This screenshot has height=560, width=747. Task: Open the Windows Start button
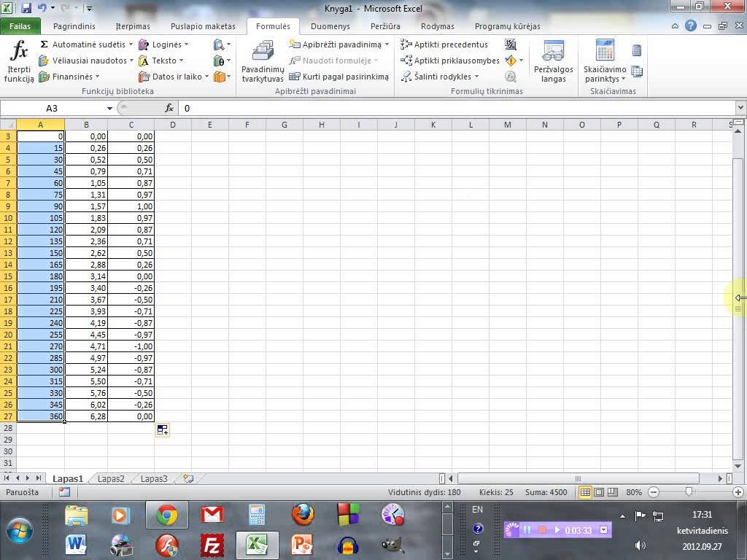(x=20, y=529)
